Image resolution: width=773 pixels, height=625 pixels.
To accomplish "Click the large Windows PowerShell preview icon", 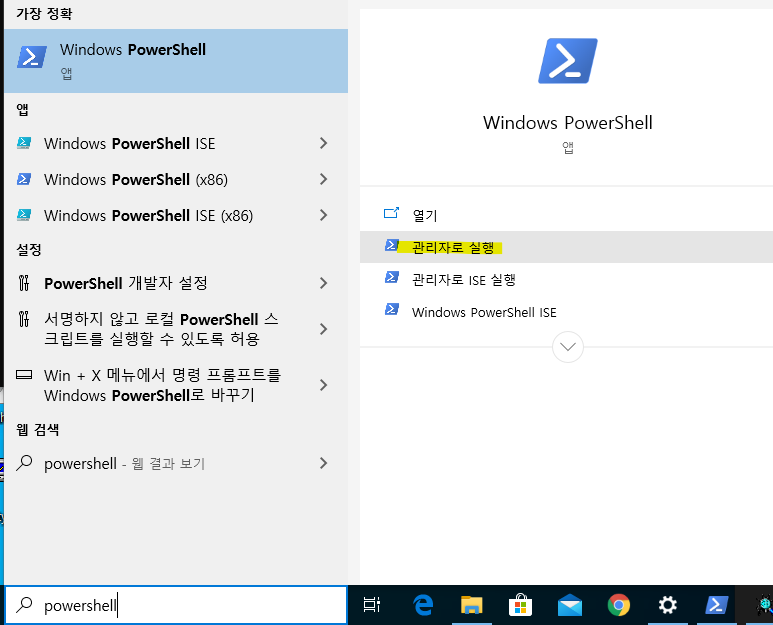I will point(568,61).
